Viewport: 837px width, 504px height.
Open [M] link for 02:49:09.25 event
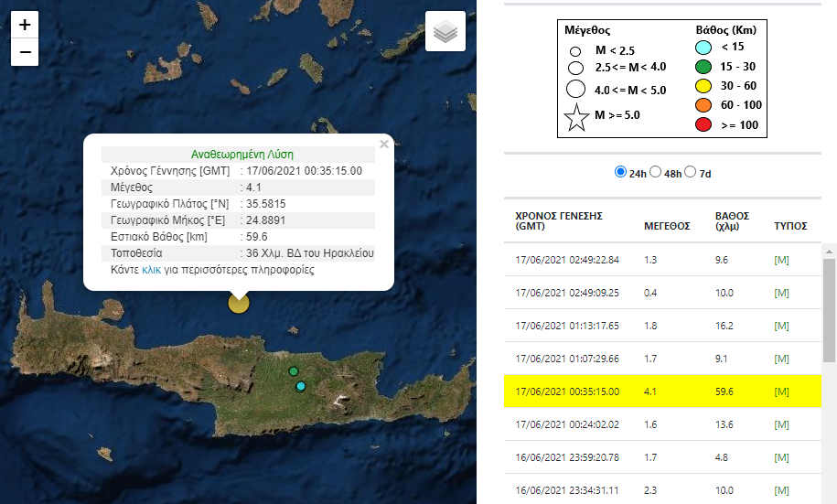(x=781, y=293)
